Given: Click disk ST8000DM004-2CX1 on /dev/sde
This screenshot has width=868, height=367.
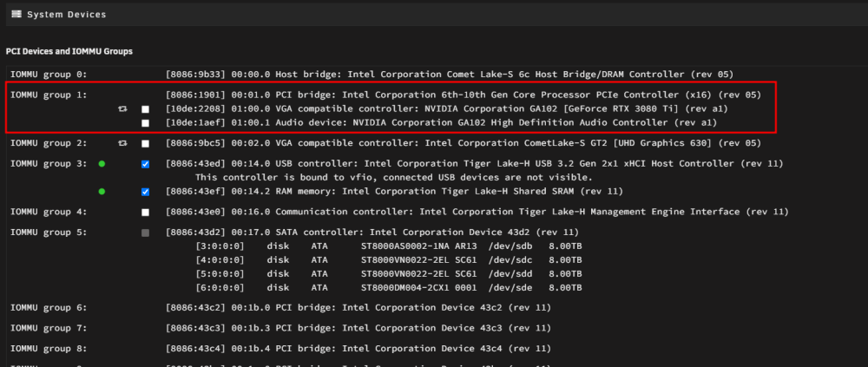Looking at the screenshot, I should tap(389, 288).
